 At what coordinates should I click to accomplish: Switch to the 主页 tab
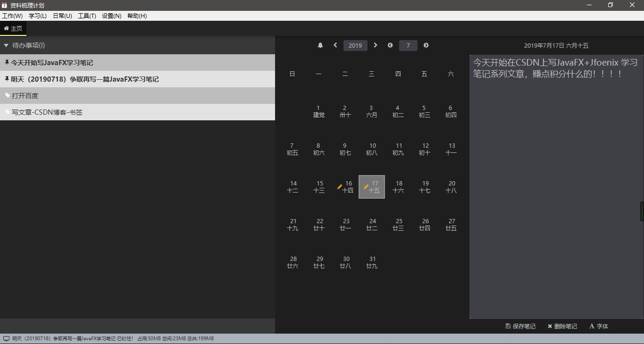click(13, 28)
